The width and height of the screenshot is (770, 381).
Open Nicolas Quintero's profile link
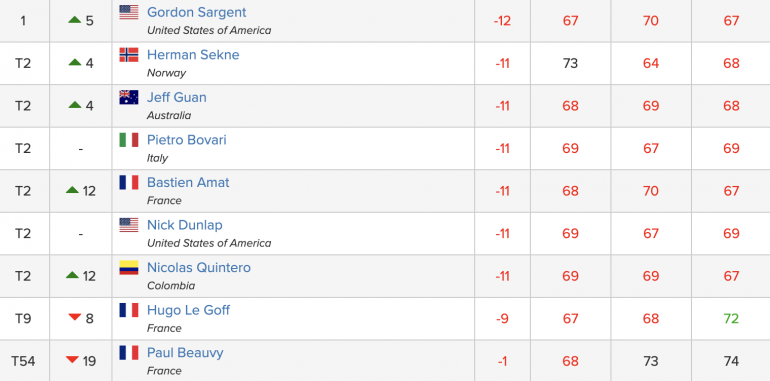199,268
